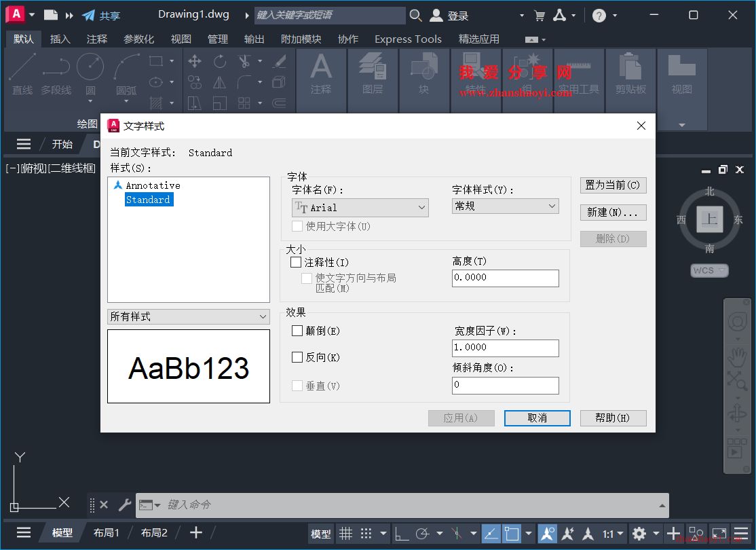
Task: Click the 取消 button
Action: click(x=537, y=418)
